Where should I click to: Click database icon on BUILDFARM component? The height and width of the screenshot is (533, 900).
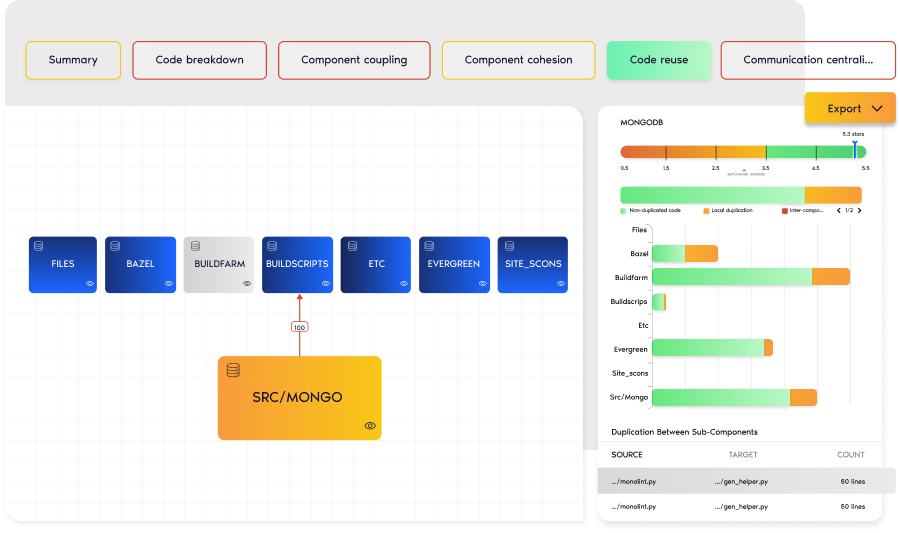pyautogui.click(x=195, y=246)
